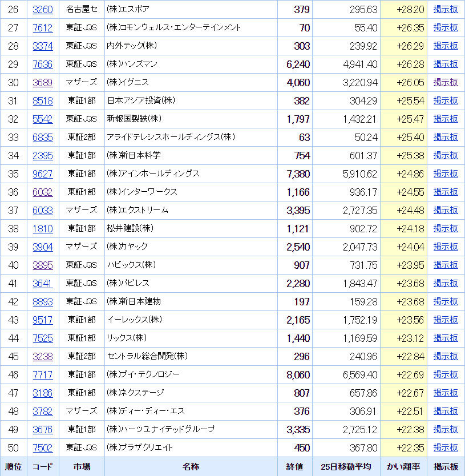Open stock code 5542 link

tap(43, 119)
